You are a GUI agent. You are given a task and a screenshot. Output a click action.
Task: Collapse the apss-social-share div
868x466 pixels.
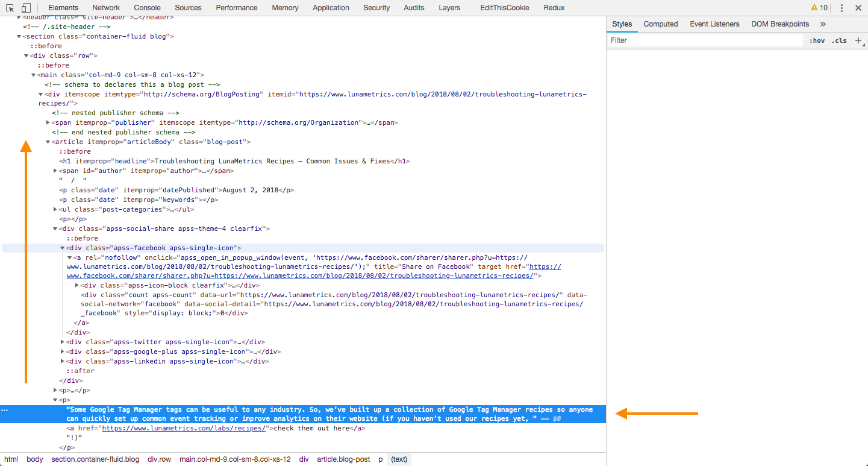55,229
